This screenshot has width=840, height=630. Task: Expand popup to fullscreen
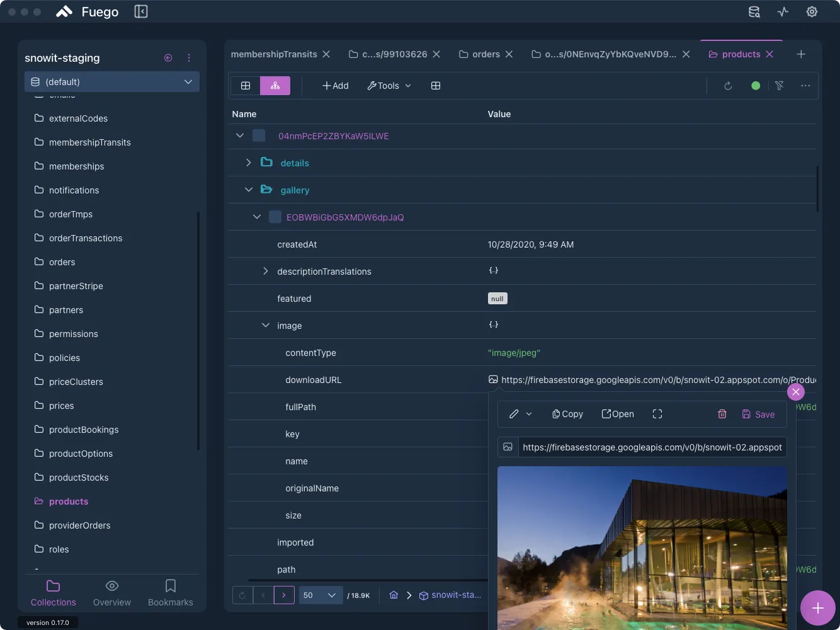point(657,414)
